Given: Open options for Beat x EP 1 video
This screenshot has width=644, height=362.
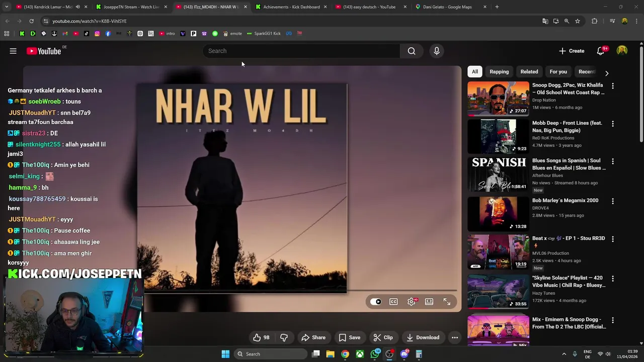Looking at the screenshot, I should click(x=613, y=239).
